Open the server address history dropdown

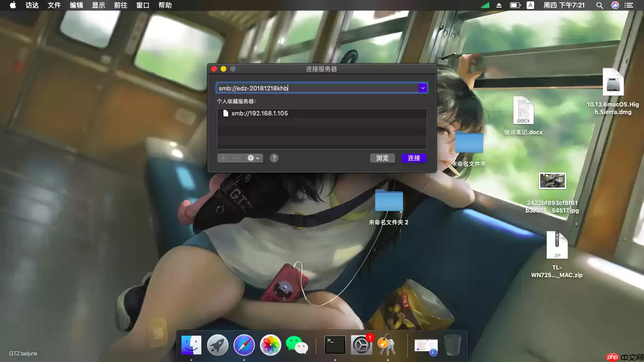(x=422, y=88)
